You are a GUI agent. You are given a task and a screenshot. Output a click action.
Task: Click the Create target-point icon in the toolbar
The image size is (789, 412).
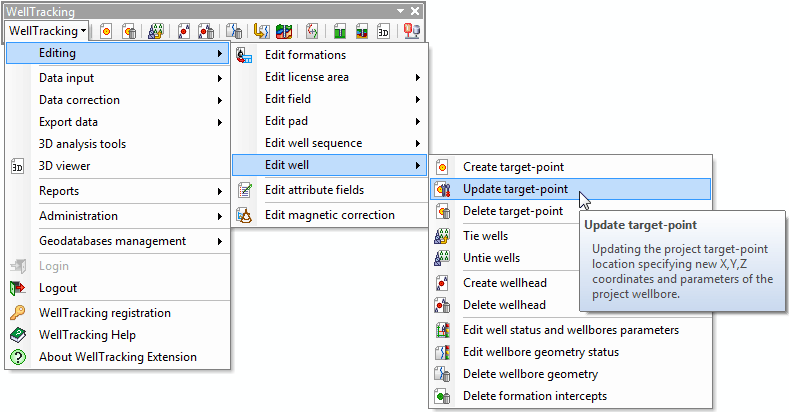pyautogui.click(x=106, y=31)
